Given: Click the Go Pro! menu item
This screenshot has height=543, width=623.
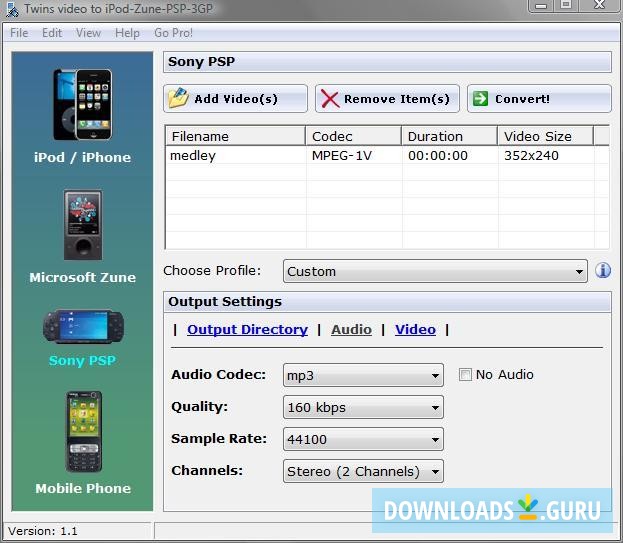Looking at the screenshot, I should point(174,33).
